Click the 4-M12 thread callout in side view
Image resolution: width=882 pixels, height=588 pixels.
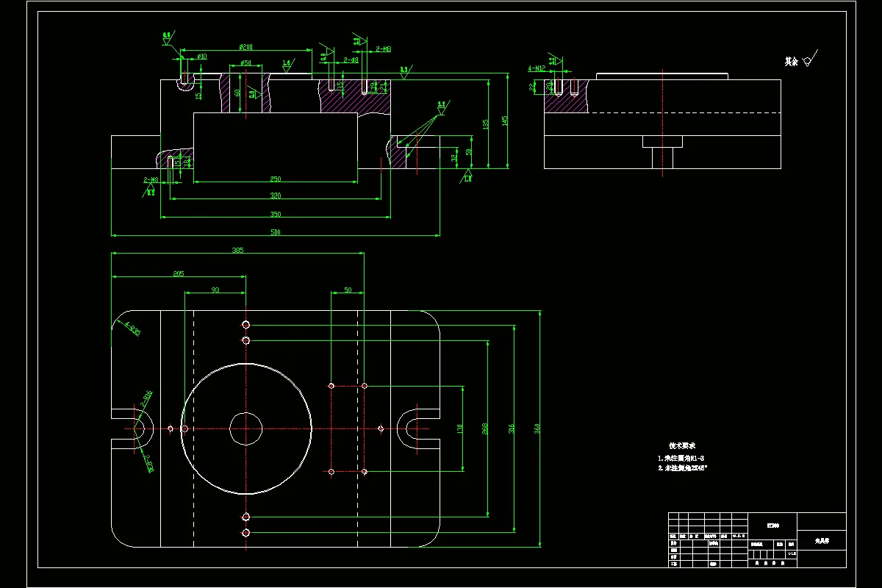[537, 68]
